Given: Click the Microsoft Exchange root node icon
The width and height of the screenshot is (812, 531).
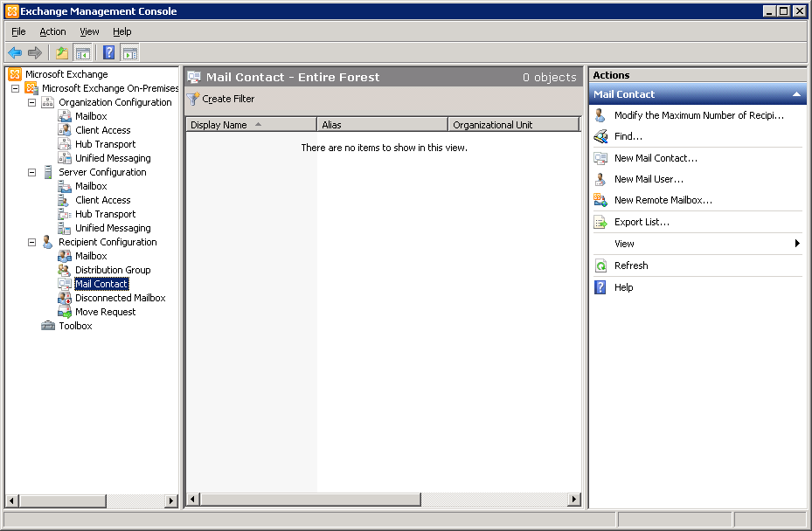Looking at the screenshot, I should coord(15,74).
